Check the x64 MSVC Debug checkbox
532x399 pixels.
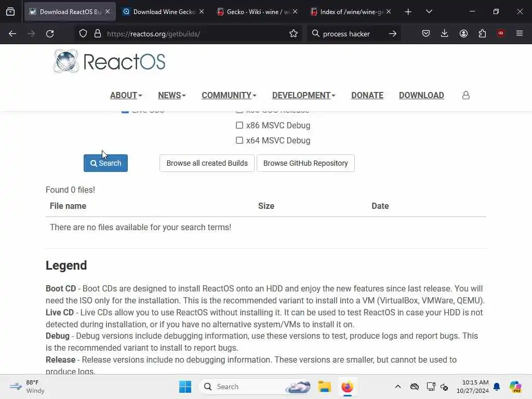tap(240, 140)
